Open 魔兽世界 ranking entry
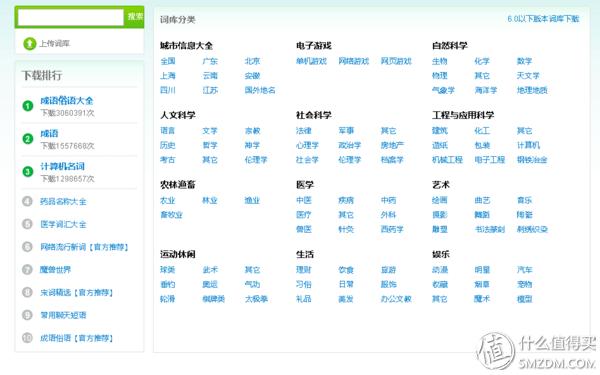This screenshot has width=600, height=375. pyautogui.click(x=55, y=270)
